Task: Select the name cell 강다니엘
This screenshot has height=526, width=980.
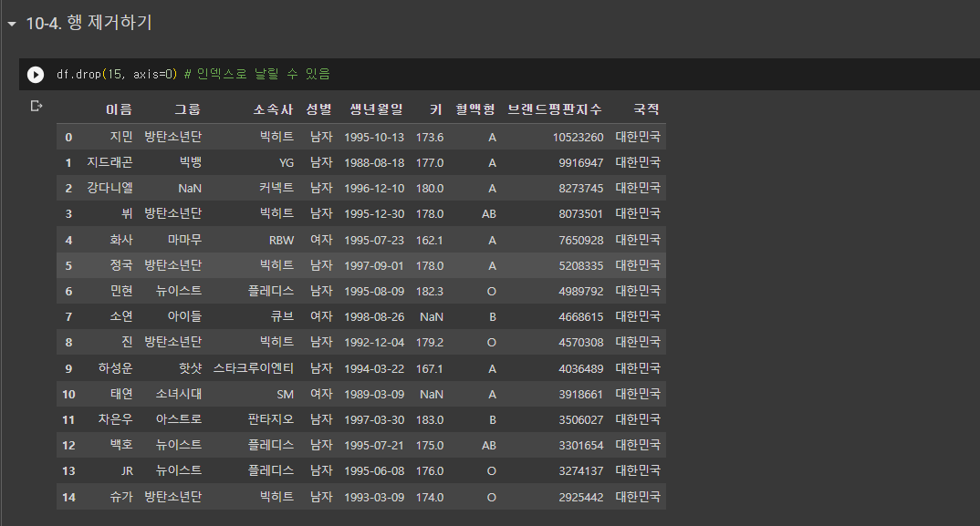Action: click(x=109, y=188)
